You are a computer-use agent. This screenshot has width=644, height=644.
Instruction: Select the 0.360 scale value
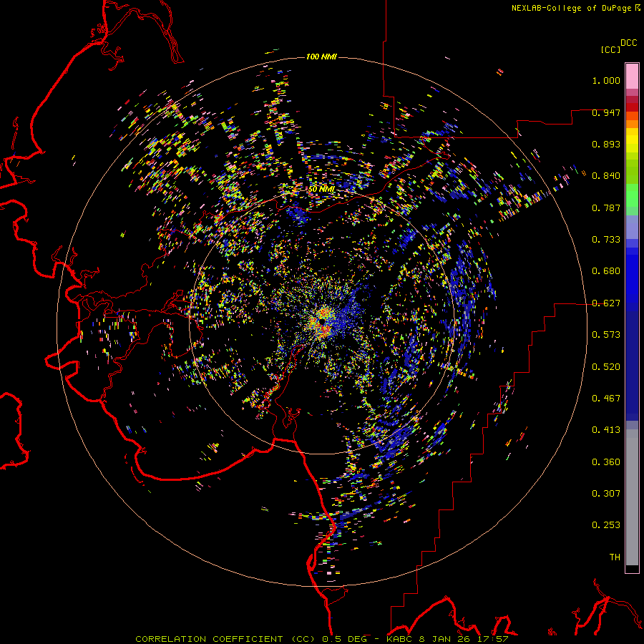tap(606, 462)
